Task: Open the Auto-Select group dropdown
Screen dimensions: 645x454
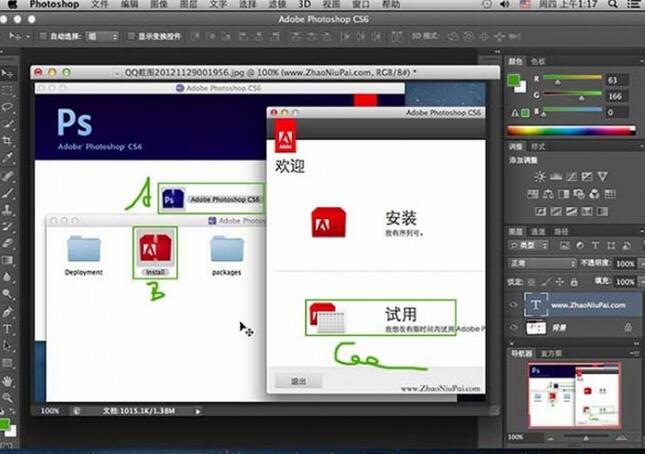Action: [102, 37]
